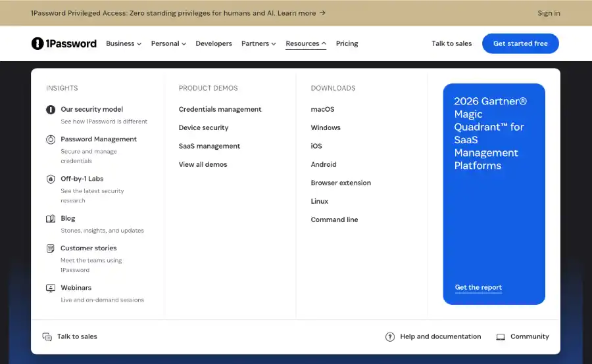Click the INSIGHTS heading
592x364 pixels.
[62, 88]
